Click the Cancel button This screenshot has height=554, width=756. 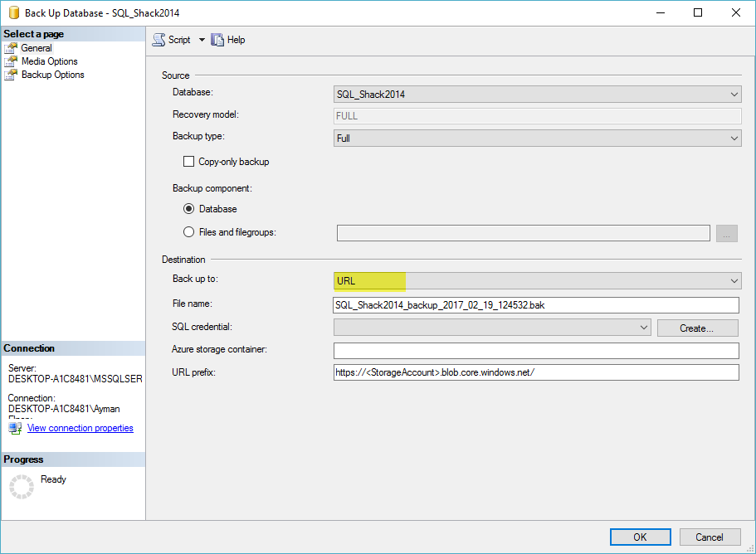click(710, 537)
